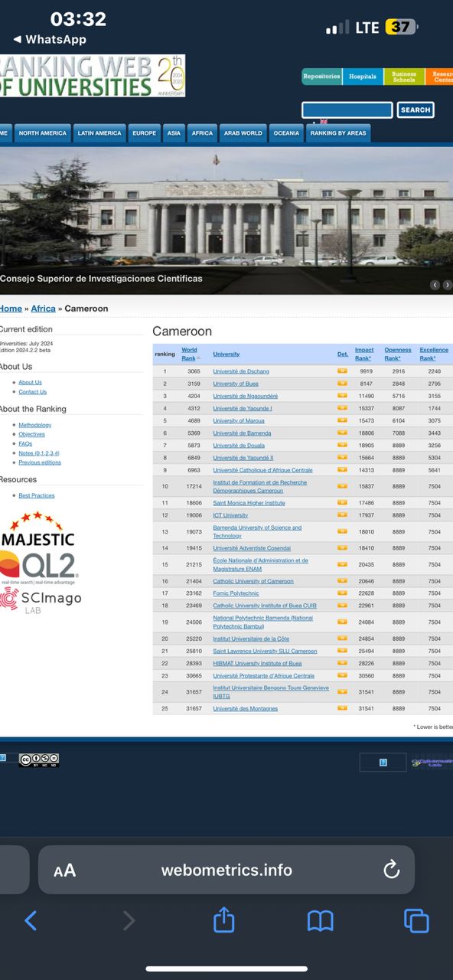Open the FAQs link
453x980 pixels.
[x=25, y=443]
